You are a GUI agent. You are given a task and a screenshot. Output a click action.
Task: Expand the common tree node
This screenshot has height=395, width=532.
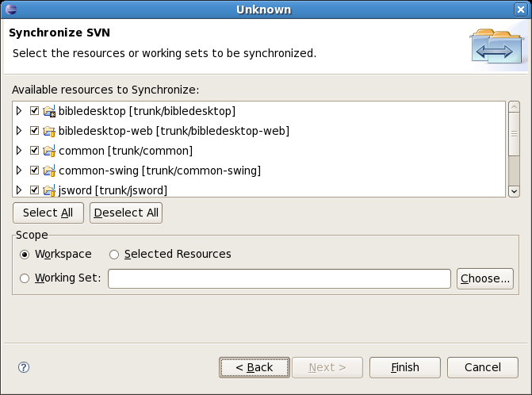(x=19, y=151)
